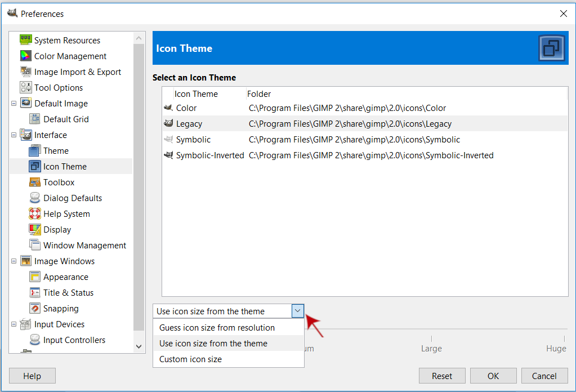Select the Display preferences icon
576x392 pixels.
(x=35, y=229)
